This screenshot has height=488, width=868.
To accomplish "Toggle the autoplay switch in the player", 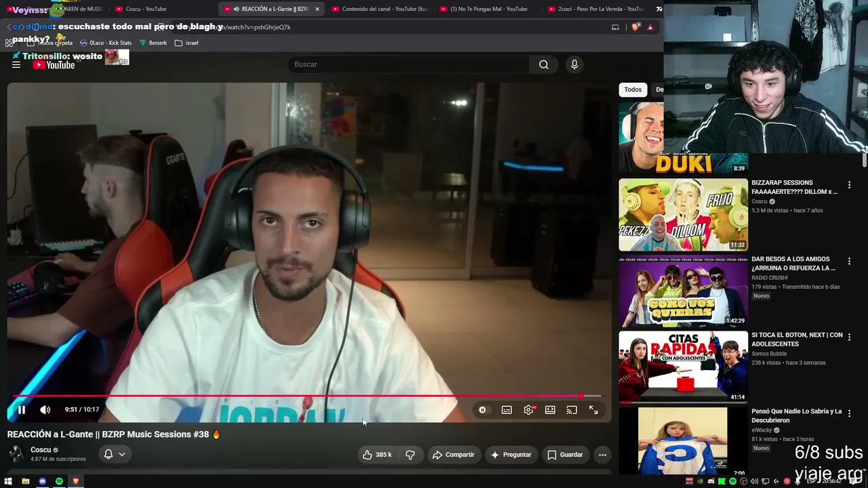I will tap(482, 410).
